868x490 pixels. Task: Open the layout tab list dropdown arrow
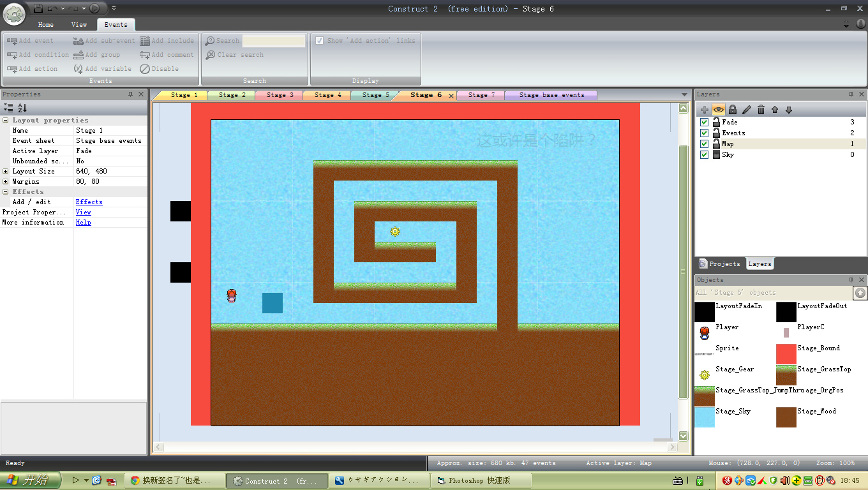(685, 95)
